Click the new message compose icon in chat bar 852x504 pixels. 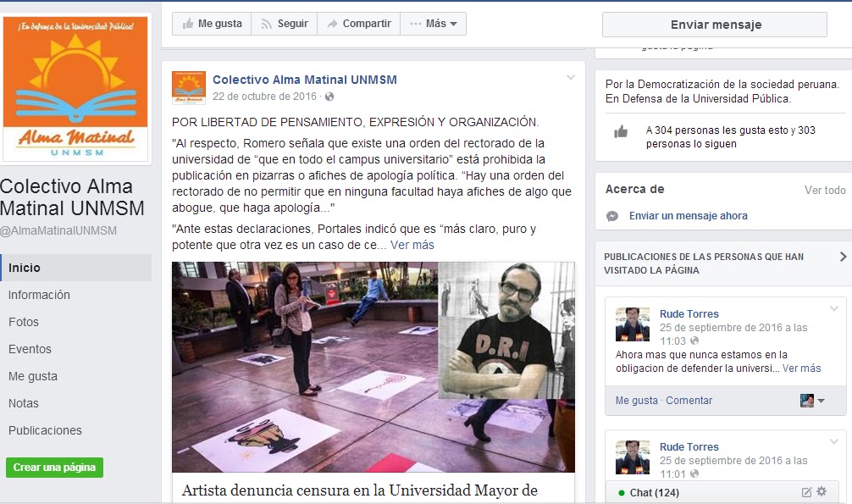tap(806, 492)
